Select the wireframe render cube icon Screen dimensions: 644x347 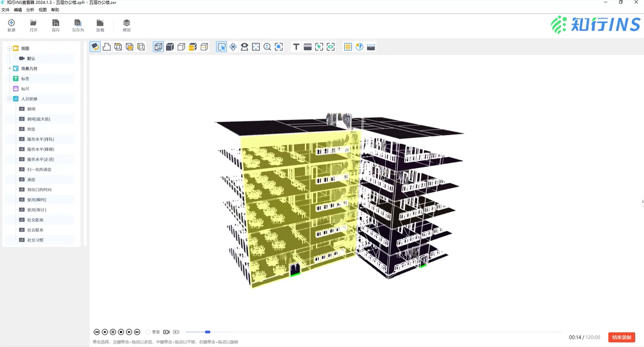158,47
